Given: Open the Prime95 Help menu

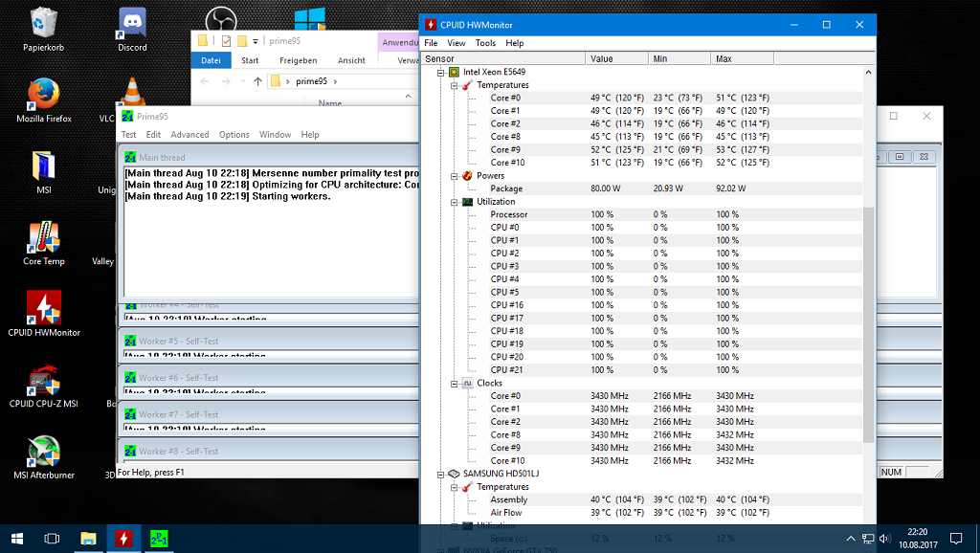Looking at the screenshot, I should [310, 134].
